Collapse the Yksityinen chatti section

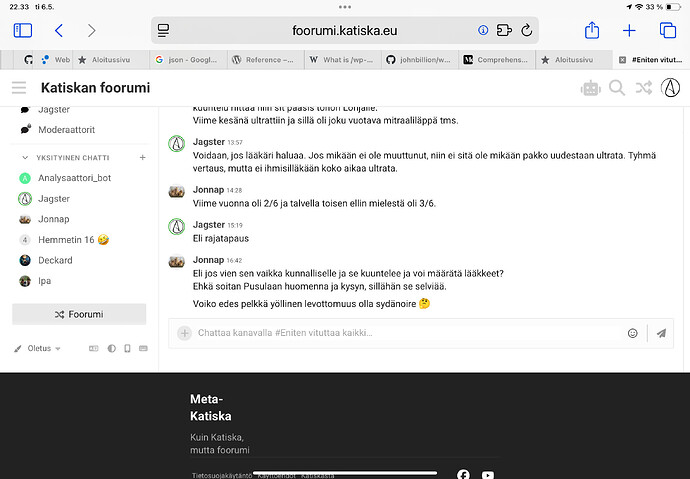[25, 157]
